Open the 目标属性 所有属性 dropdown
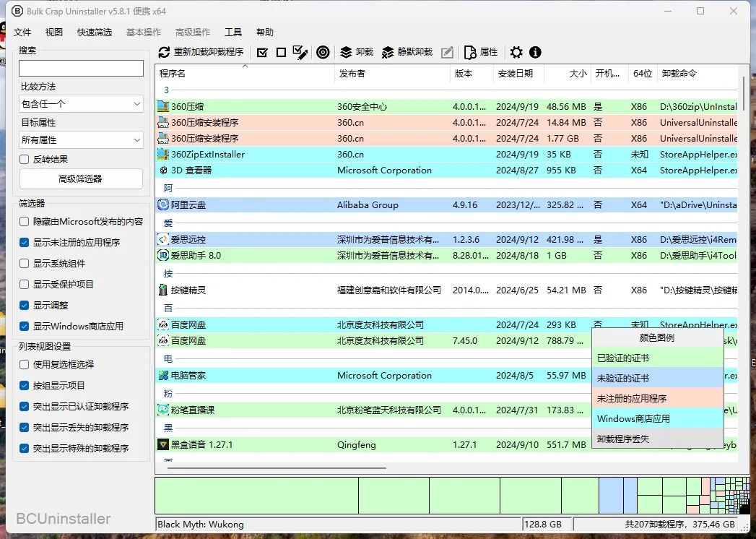The image size is (756, 539). [81, 140]
